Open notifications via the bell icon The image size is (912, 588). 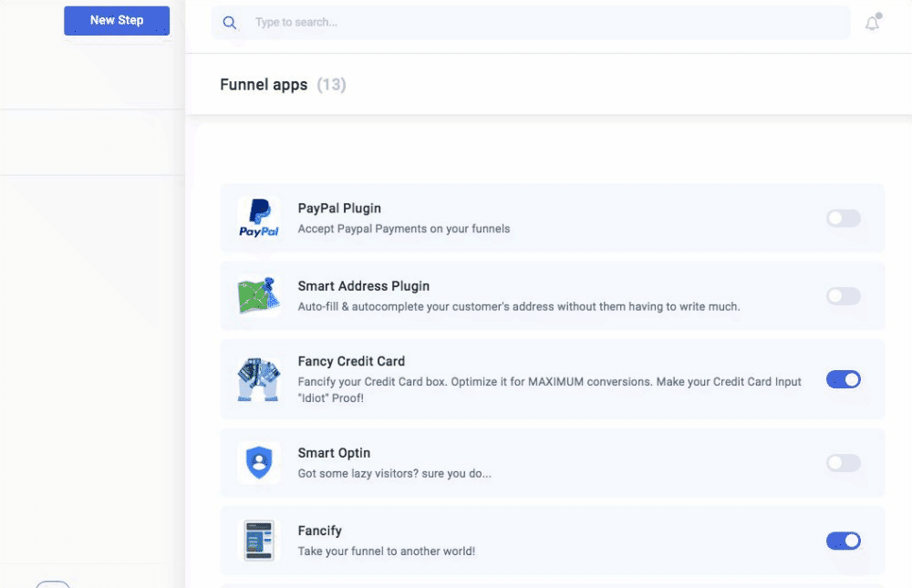873,23
